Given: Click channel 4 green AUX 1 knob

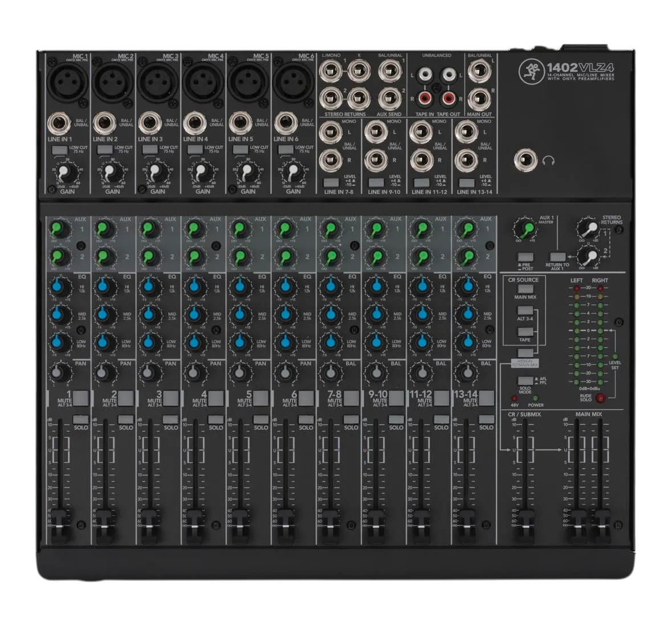Looking at the screenshot, I should (x=194, y=228).
